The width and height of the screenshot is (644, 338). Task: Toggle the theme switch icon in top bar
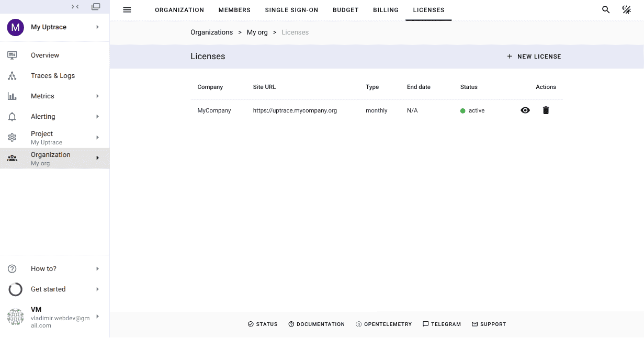point(626,10)
